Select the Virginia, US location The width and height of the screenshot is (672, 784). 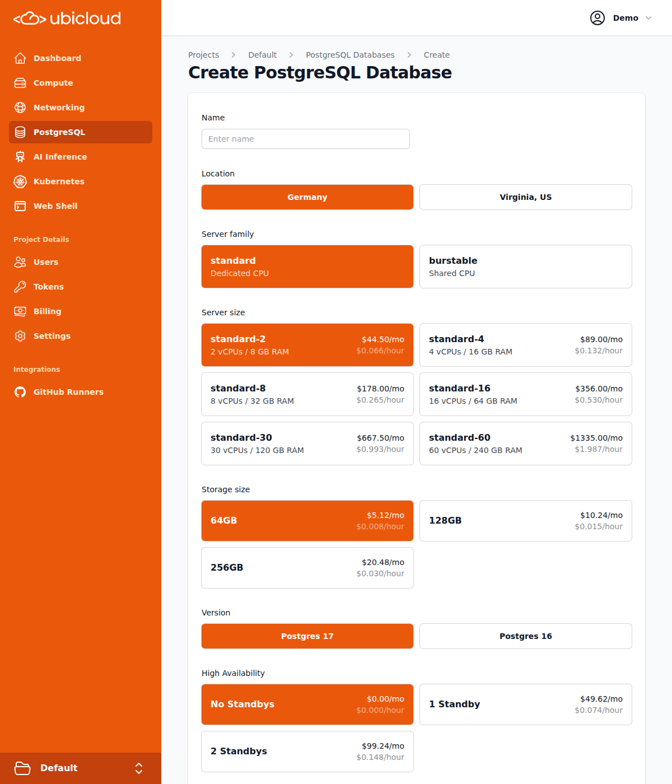[525, 197]
